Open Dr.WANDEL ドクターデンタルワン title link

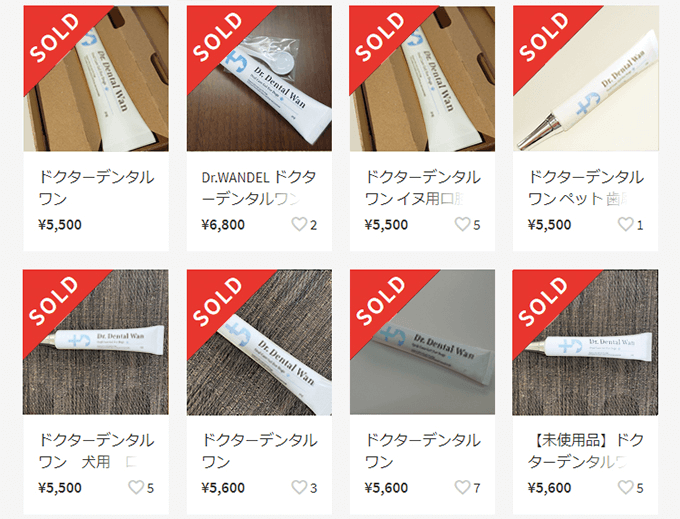coord(259,188)
